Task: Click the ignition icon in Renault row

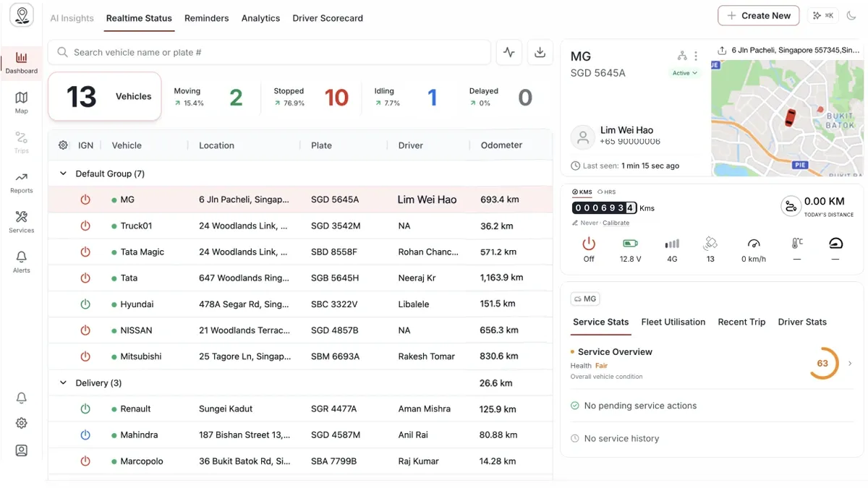Action: [x=85, y=409]
